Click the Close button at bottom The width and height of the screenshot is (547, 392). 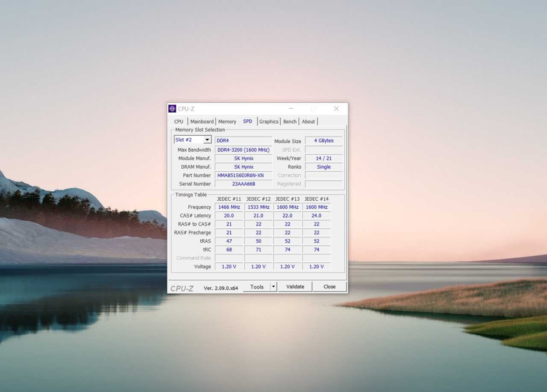329,287
